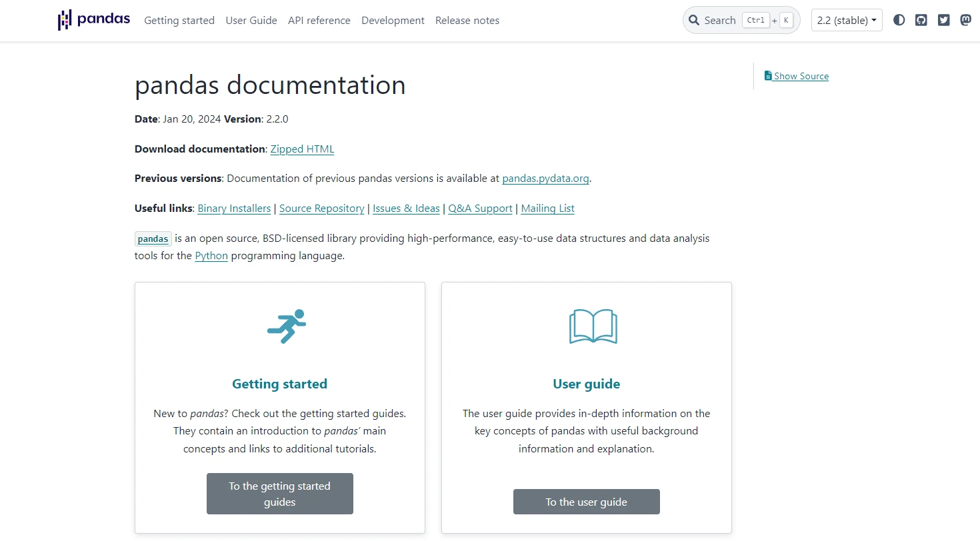The image size is (980, 541).
Task: Open the Release notes navigation item
Action: coord(467,21)
